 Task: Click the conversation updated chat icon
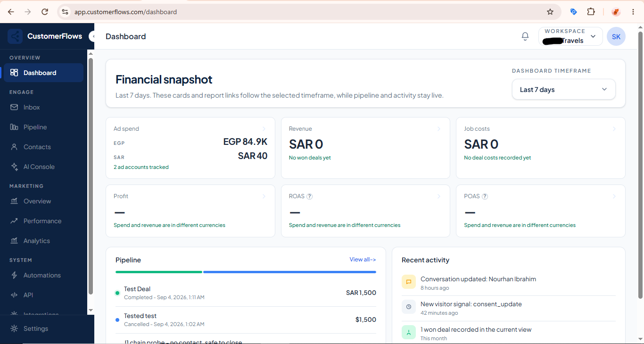pos(409,282)
